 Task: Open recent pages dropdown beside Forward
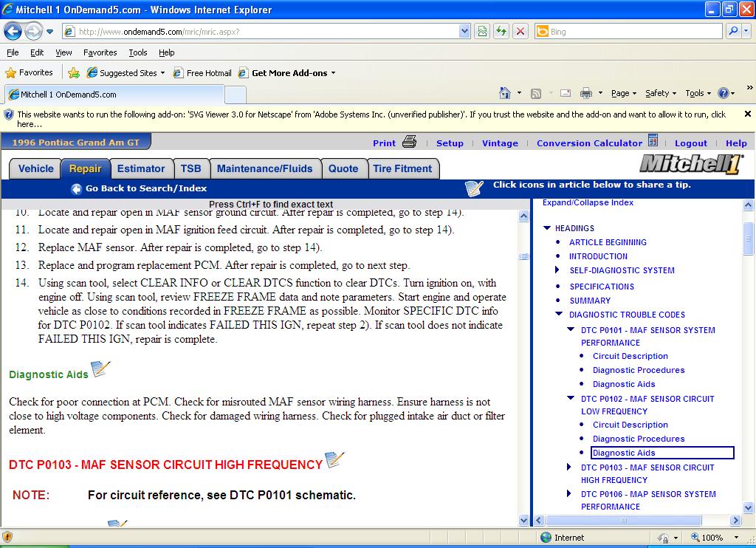49,32
